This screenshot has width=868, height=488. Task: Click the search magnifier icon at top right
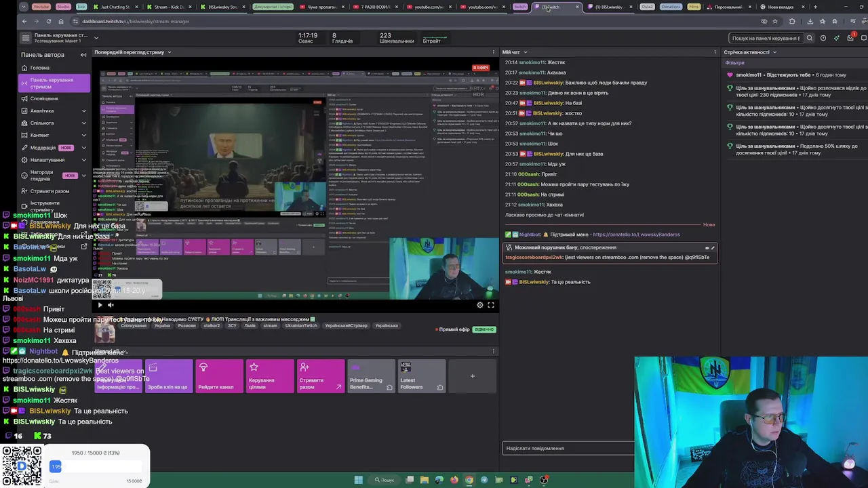click(810, 38)
